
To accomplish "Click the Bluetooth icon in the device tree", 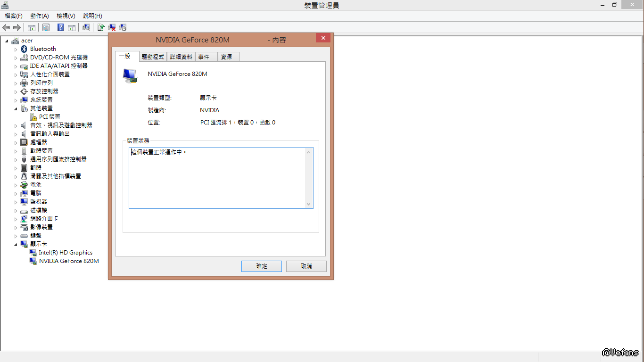I will (x=24, y=49).
